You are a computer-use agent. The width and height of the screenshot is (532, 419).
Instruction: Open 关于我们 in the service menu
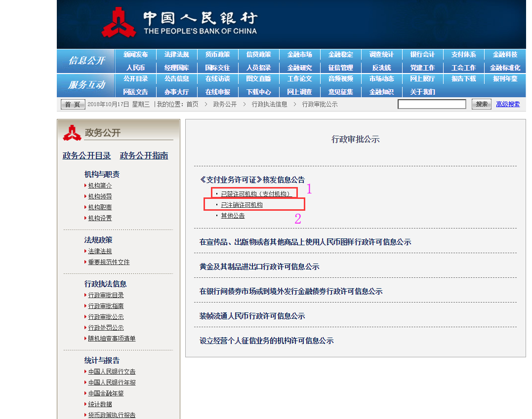click(422, 92)
